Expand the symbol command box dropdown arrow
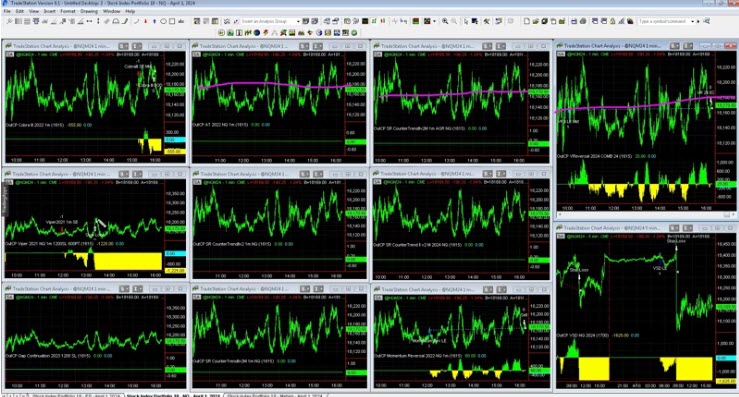 point(693,21)
